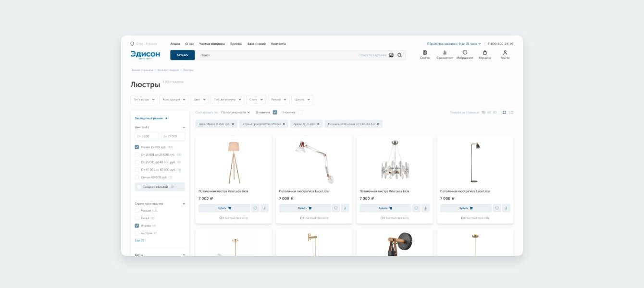Uncheck the 'Менее 15 000 руб.' price checkbox

(137, 147)
